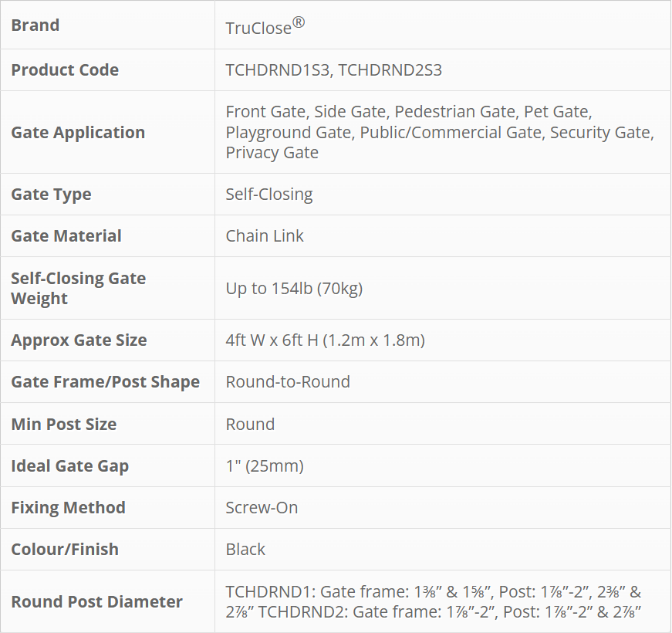Click the Gate Material label
672x633 pixels.
point(66,236)
